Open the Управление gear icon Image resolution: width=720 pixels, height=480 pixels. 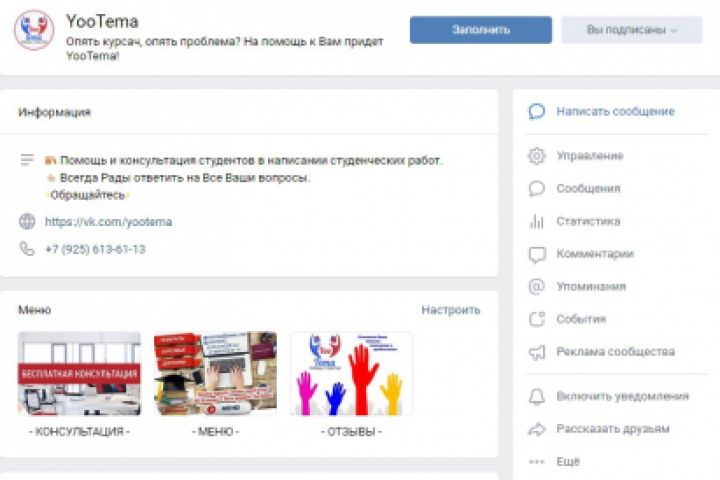[x=536, y=156]
